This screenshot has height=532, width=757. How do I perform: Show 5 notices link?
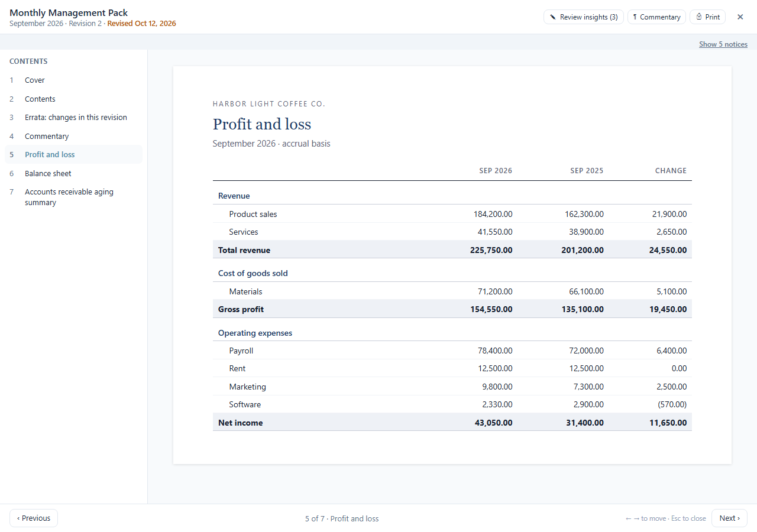tap(723, 44)
